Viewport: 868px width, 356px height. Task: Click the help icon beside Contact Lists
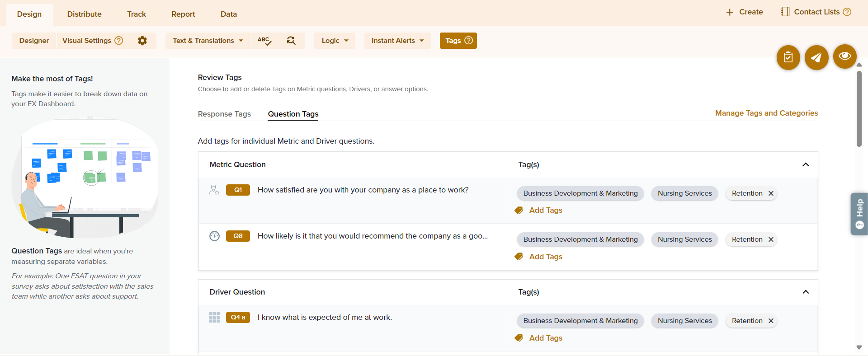(x=847, y=12)
